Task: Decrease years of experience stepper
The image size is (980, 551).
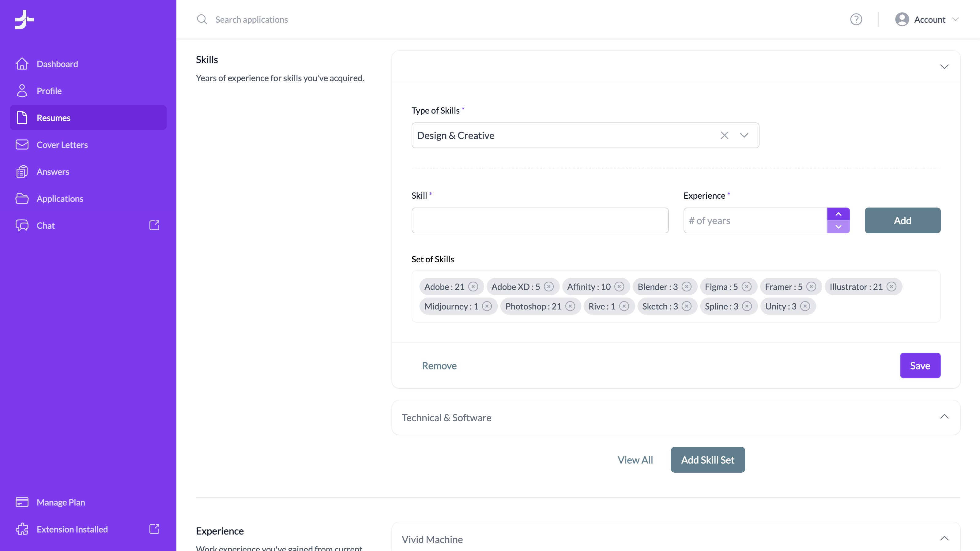Action: (839, 227)
